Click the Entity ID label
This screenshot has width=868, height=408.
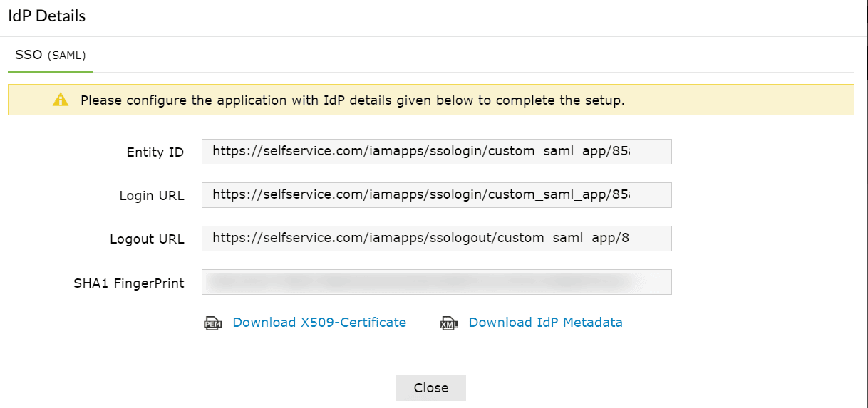click(x=155, y=152)
